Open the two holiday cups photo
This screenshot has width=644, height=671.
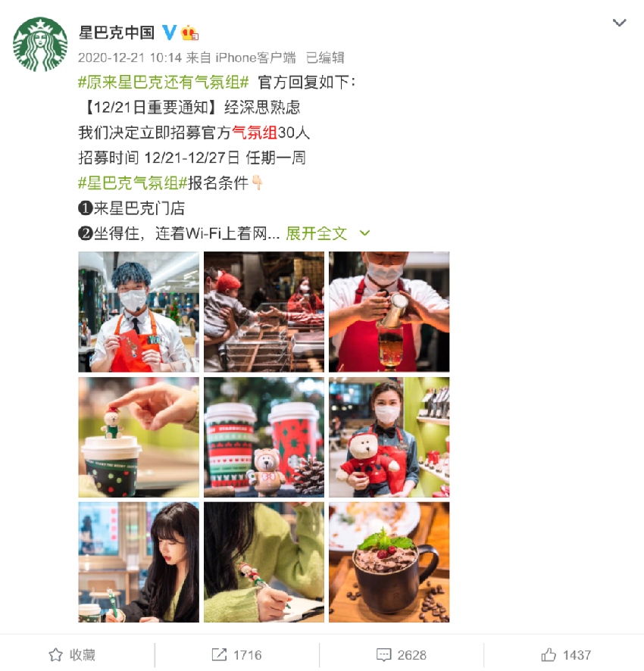264,437
